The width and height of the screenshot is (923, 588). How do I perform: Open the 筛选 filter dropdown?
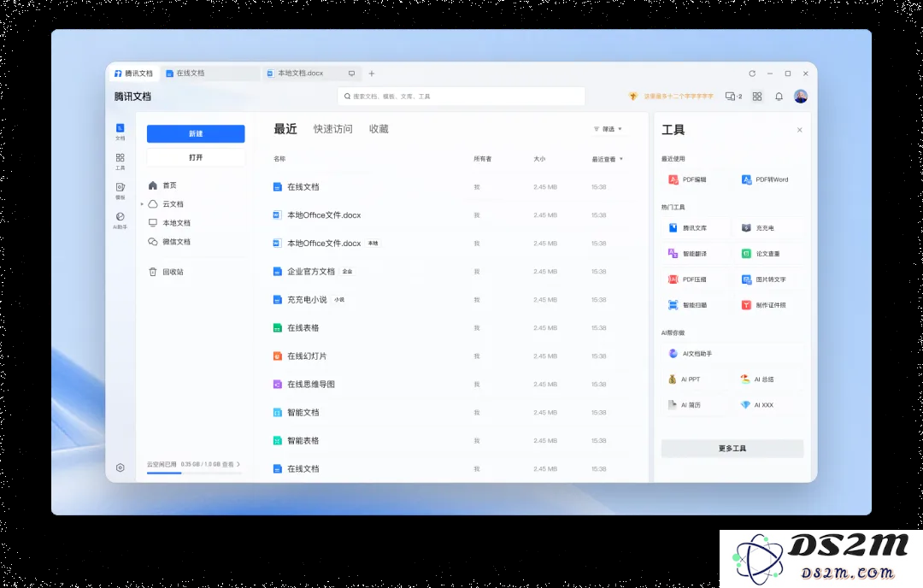point(608,129)
